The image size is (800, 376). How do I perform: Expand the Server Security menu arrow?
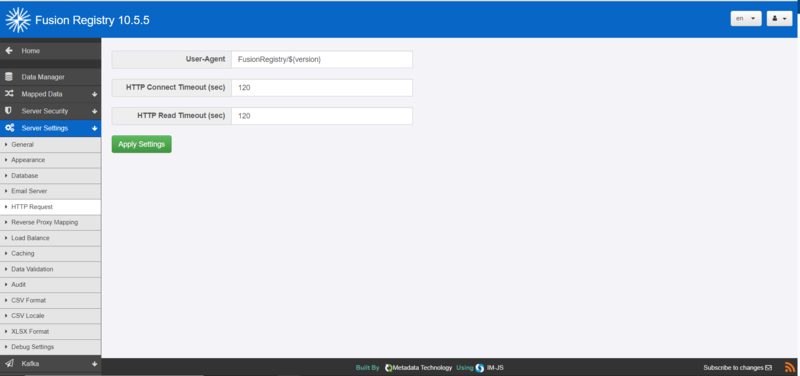(94, 111)
